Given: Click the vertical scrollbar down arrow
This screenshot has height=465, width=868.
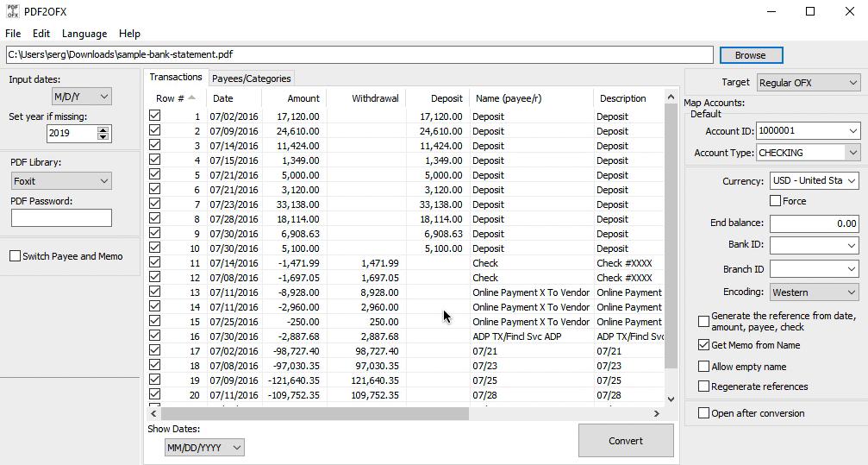Looking at the screenshot, I should 671,399.
